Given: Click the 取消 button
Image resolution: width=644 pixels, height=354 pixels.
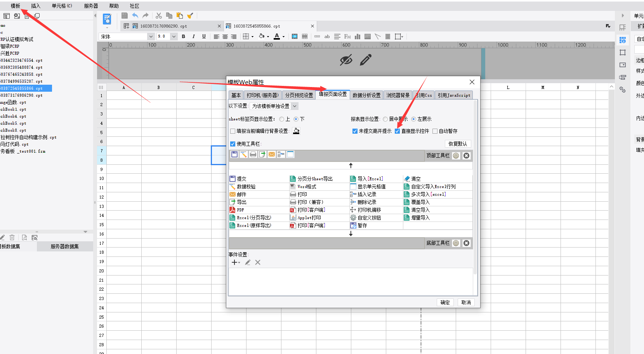Looking at the screenshot, I should (466, 303).
